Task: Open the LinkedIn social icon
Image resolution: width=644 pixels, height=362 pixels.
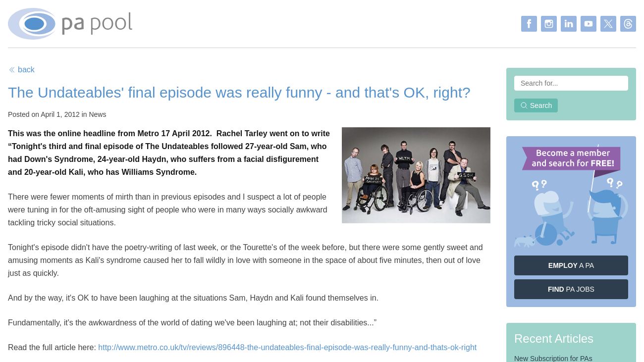Action: pos(569,24)
